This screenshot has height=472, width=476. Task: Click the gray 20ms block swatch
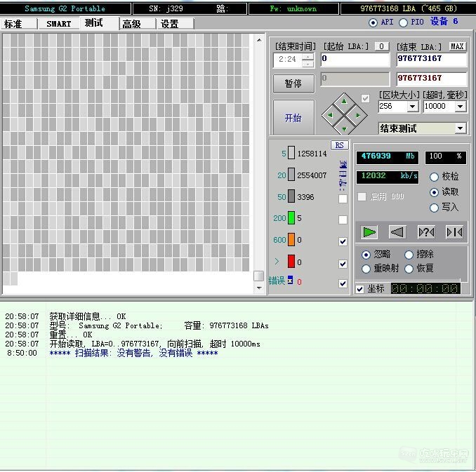[x=291, y=175]
